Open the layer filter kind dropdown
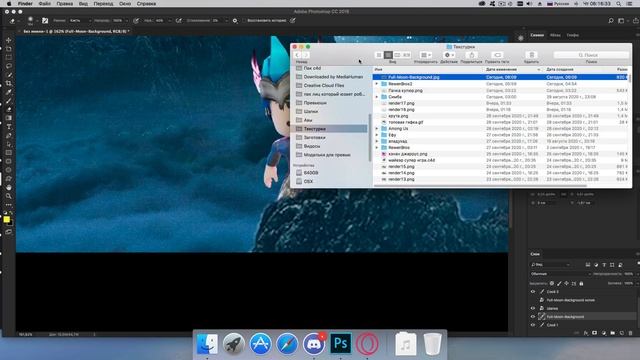The height and width of the screenshot is (360, 640). click(x=551, y=265)
